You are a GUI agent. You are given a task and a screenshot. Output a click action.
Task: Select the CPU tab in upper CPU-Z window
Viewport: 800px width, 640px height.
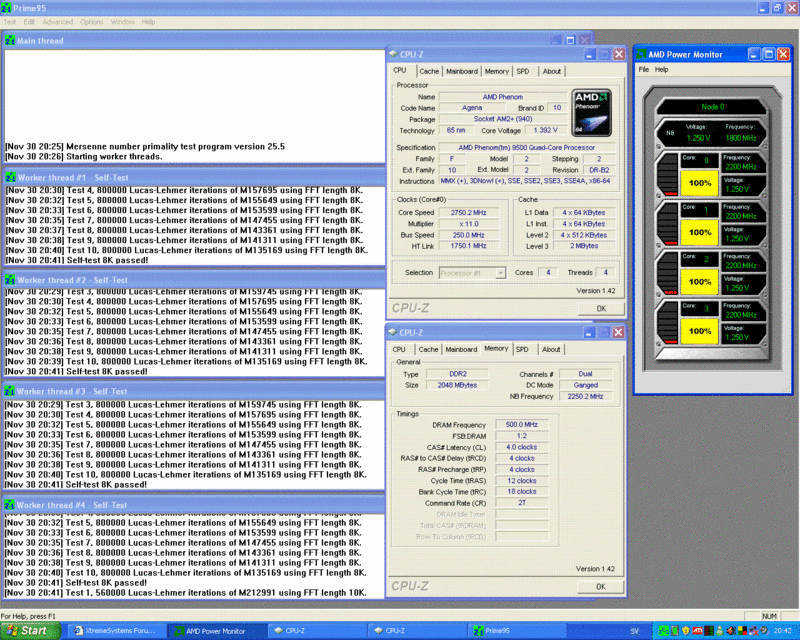coord(400,70)
